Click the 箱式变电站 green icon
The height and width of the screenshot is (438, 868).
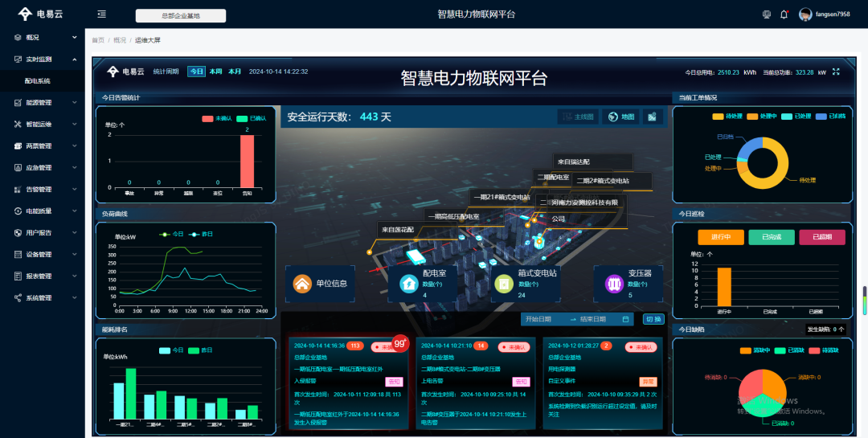[503, 284]
